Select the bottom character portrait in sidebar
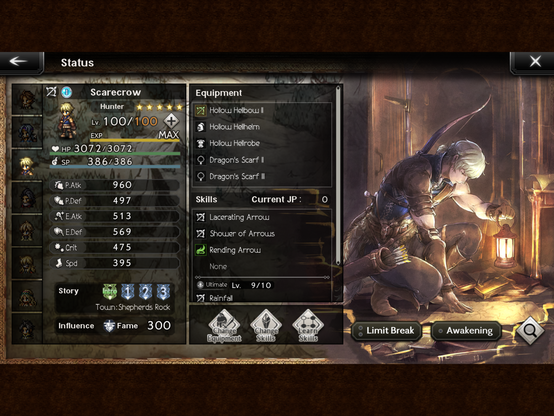 click(27, 329)
